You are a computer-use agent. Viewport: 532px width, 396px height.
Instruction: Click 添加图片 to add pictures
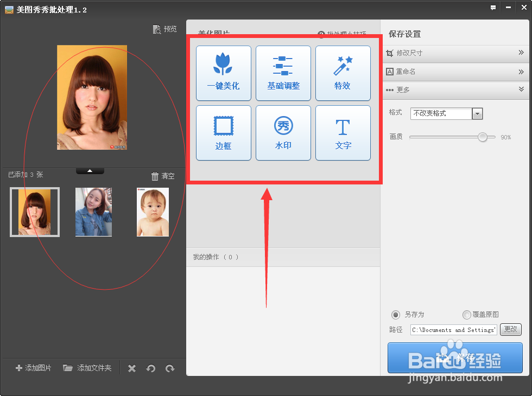coord(34,368)
